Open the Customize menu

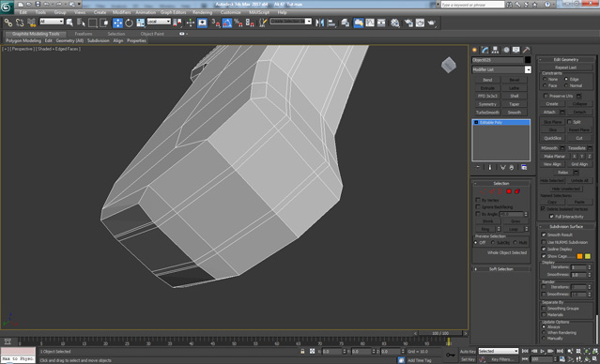[x=231, y=12]
